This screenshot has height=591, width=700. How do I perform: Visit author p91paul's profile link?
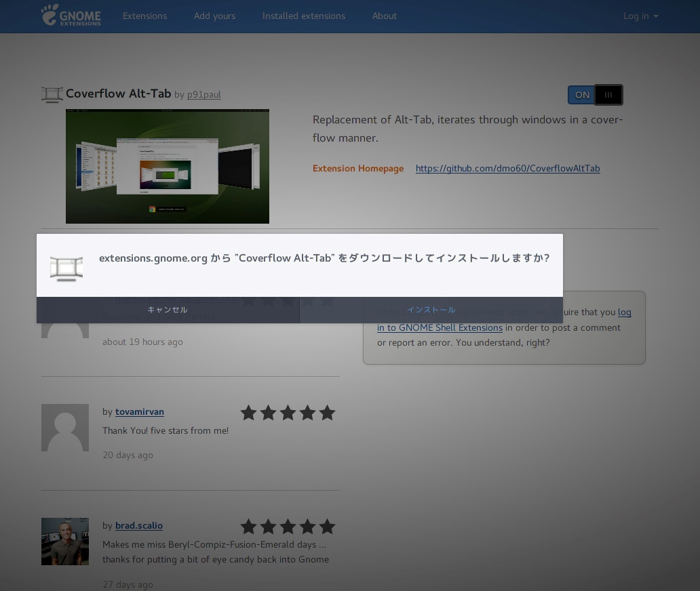[x=203, y=95]
